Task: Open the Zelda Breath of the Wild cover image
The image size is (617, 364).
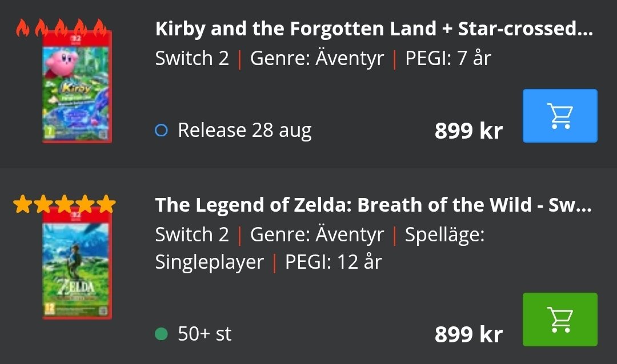Action: point(77,262)
